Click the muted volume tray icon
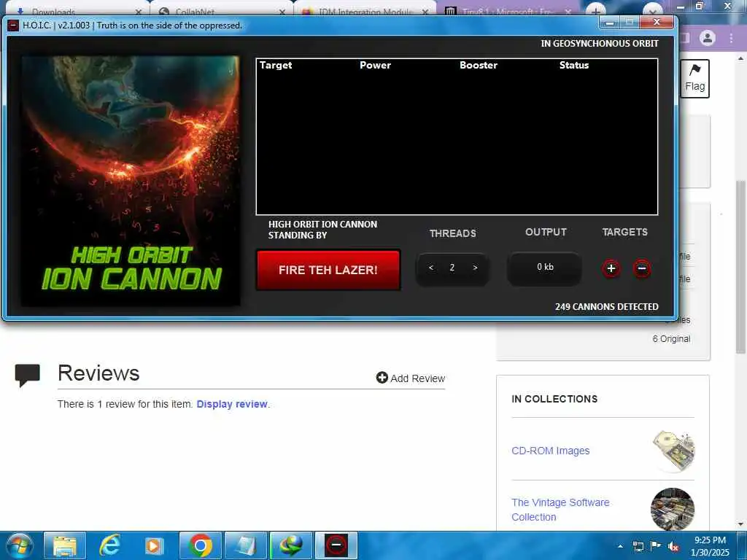Viewport: 747px width, 560px height. click(x=673, y=546)
